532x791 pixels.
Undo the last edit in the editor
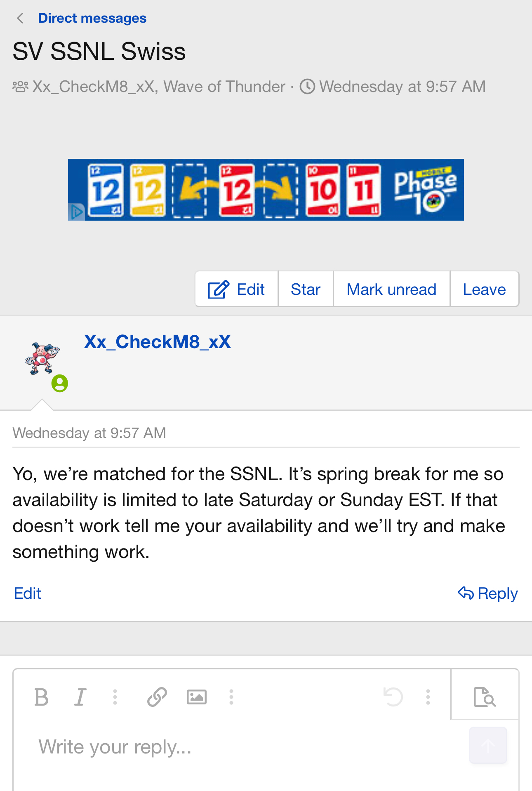pyautogui.click(x=393, y=697)
